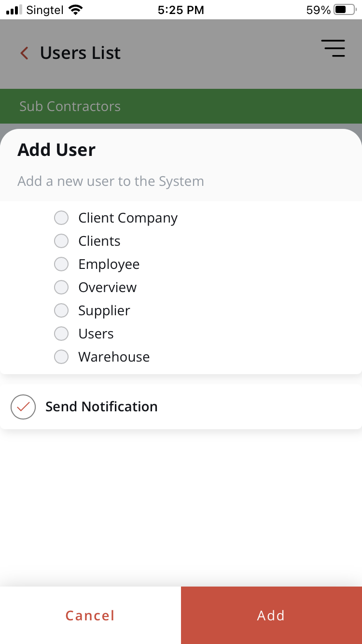Tap the battery indicator icon

tap(344, 10)
